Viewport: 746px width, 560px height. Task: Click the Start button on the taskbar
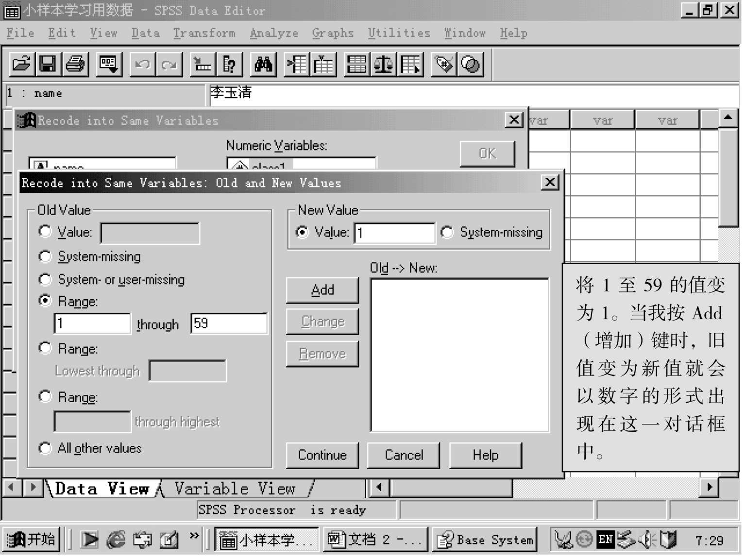(x=31, y=540)
